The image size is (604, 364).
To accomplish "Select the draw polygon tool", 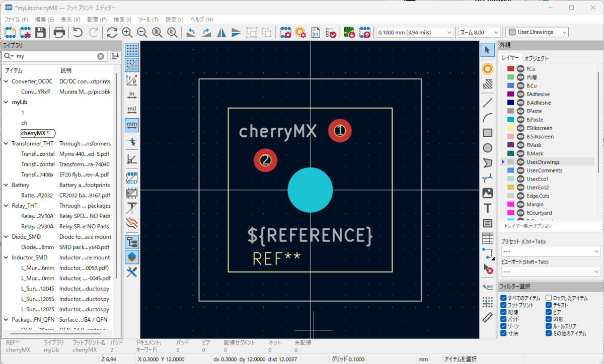I will [487, 163].
